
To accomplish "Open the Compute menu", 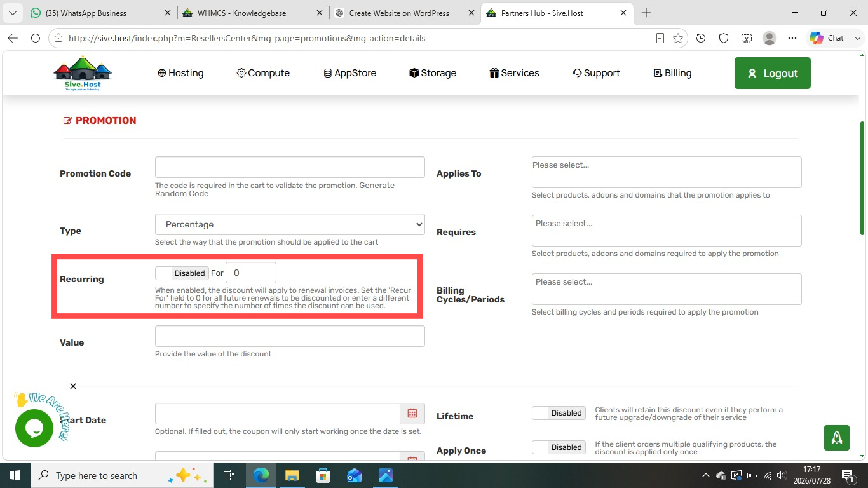I will click(263, 73).
